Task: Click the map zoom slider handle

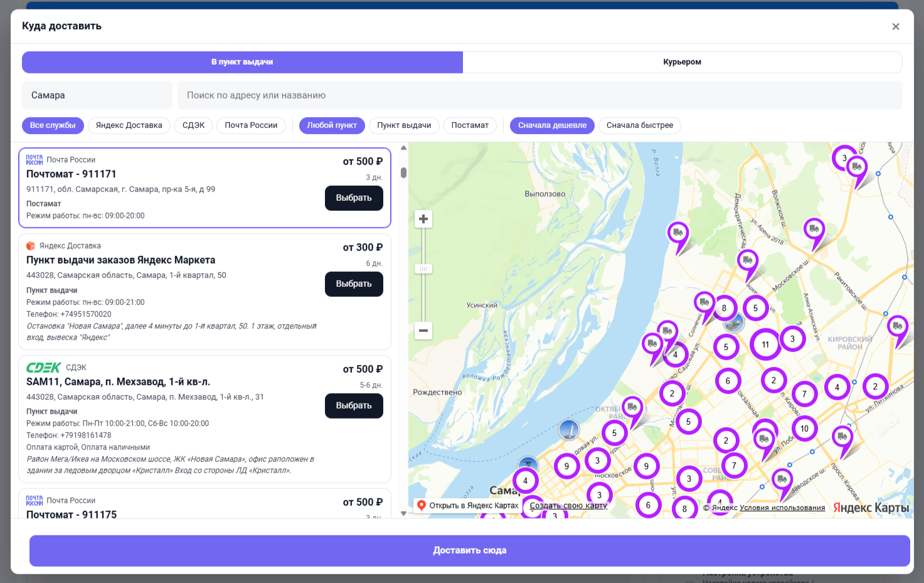Action: 423,269
